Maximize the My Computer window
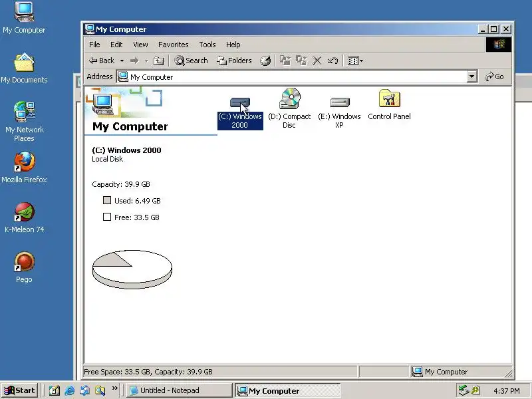Screen dimensions: 532x399 (493, 29)
